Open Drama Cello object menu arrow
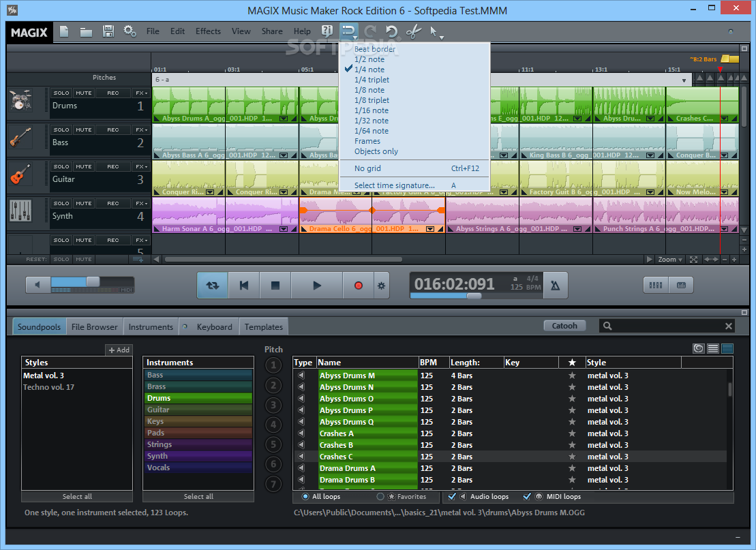The width and height of the screenshot is (756, 550). click(430, 229)
